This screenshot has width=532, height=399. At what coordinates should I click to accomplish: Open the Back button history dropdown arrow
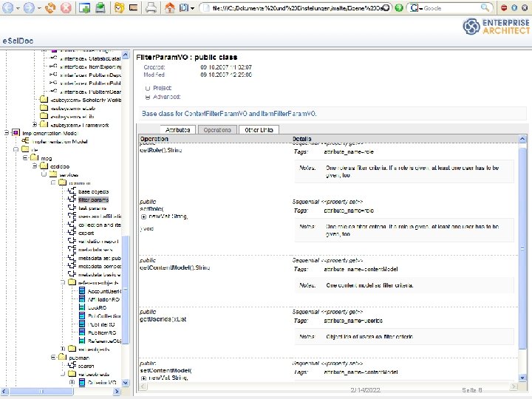18,8
